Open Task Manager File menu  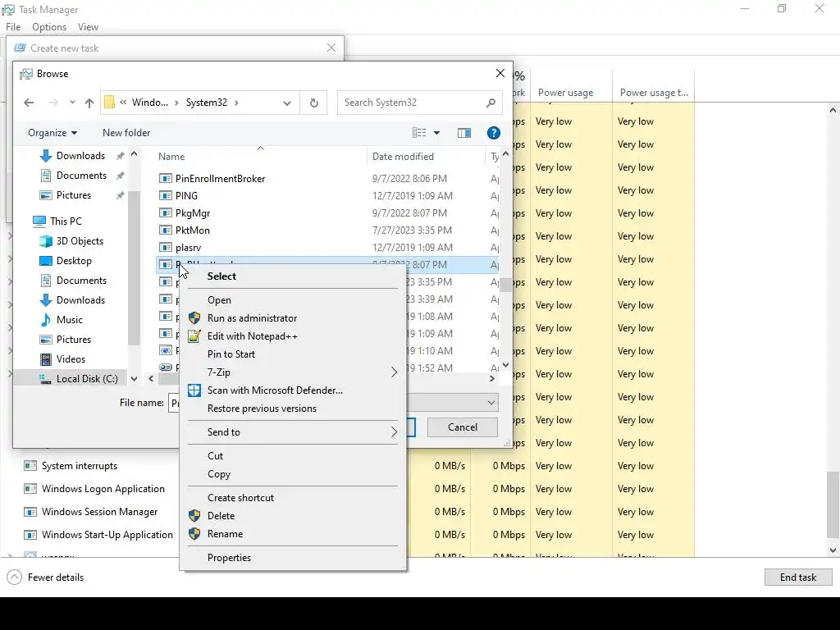pyautogui.click(x=13, y=27)
